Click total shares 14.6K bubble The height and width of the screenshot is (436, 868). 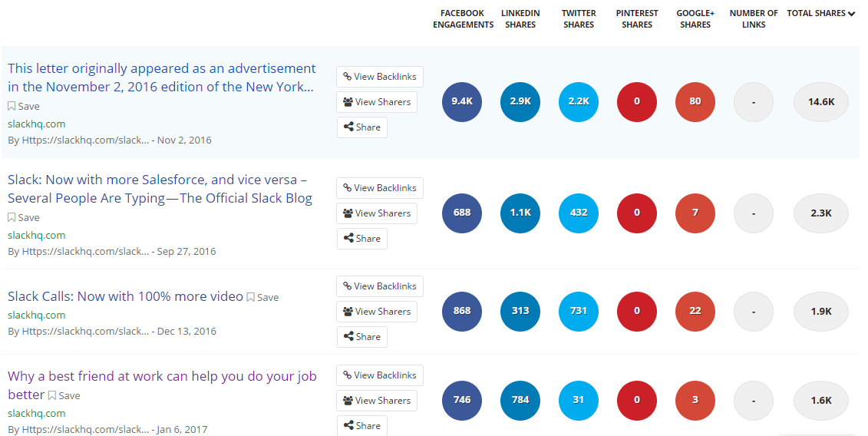click(820, 101)
